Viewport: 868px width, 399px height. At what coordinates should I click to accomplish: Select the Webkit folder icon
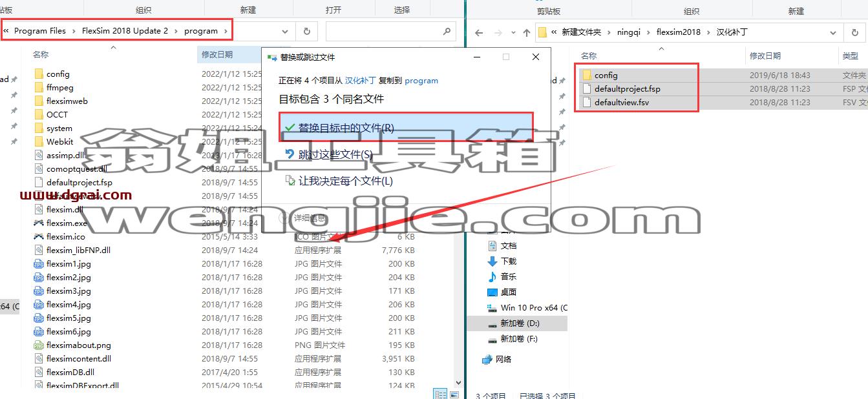(38, 141)
